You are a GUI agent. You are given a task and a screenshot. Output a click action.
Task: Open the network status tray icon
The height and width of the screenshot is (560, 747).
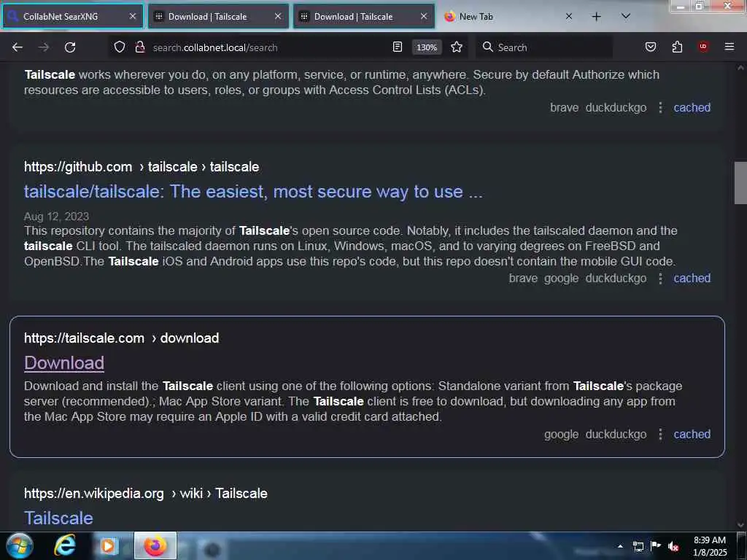click(638, 546)
